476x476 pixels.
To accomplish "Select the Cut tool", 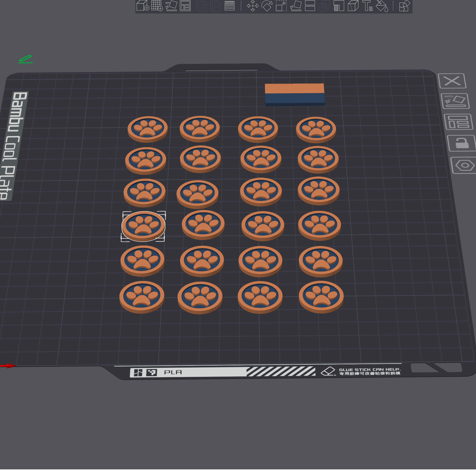I will (310, 6).
